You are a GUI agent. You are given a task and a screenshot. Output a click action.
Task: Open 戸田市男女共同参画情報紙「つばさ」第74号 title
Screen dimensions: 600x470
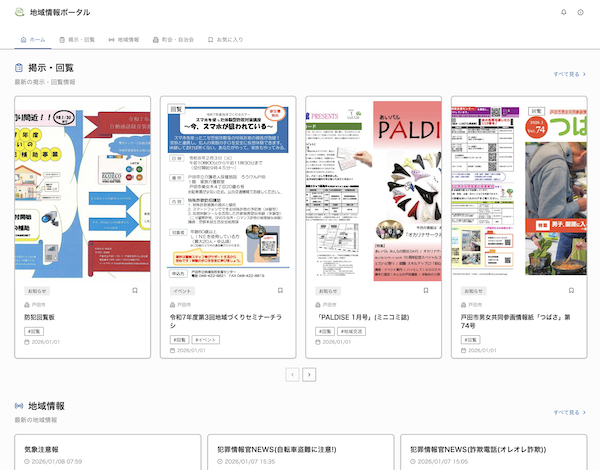point(516,321)
